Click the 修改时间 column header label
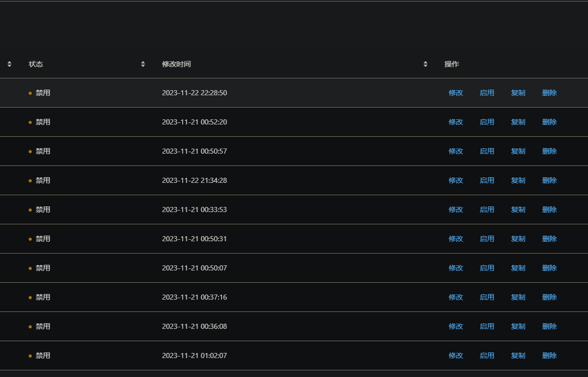588x377 pixels. [176, 64]
